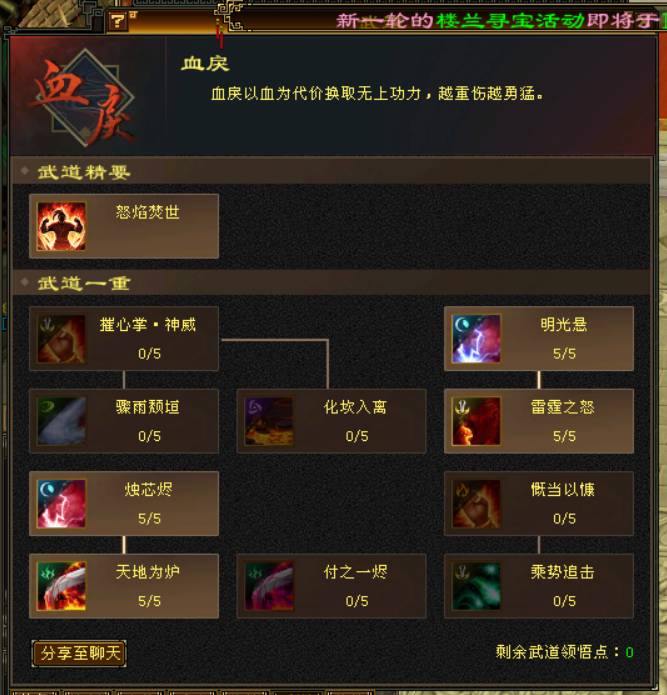Select the 摧心掌·神威 skill icon
This screenshot has height=695, width=667.
click(61, 339)
